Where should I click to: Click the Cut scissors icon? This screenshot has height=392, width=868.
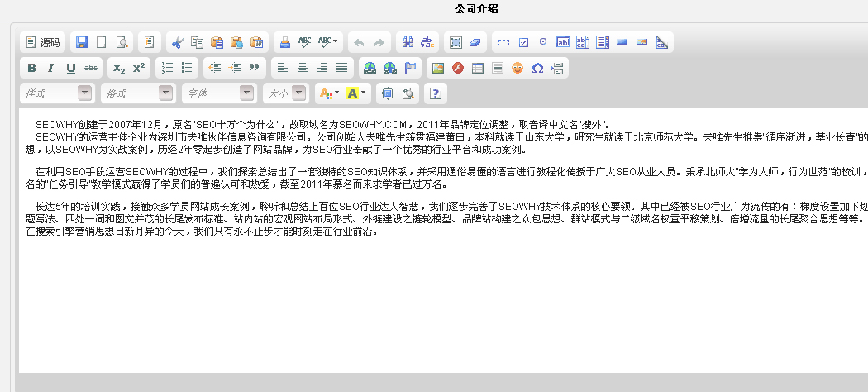coord(177,42)
